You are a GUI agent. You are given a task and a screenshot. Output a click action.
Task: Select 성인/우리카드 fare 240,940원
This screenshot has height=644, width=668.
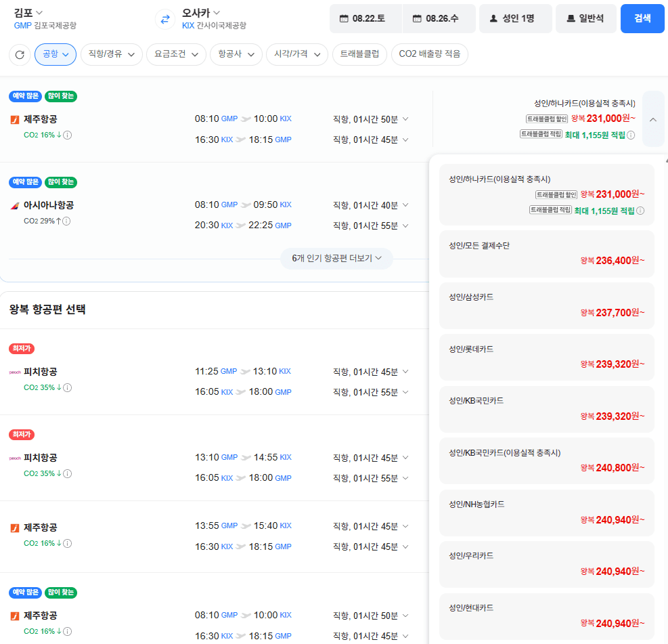pos(547,564)
